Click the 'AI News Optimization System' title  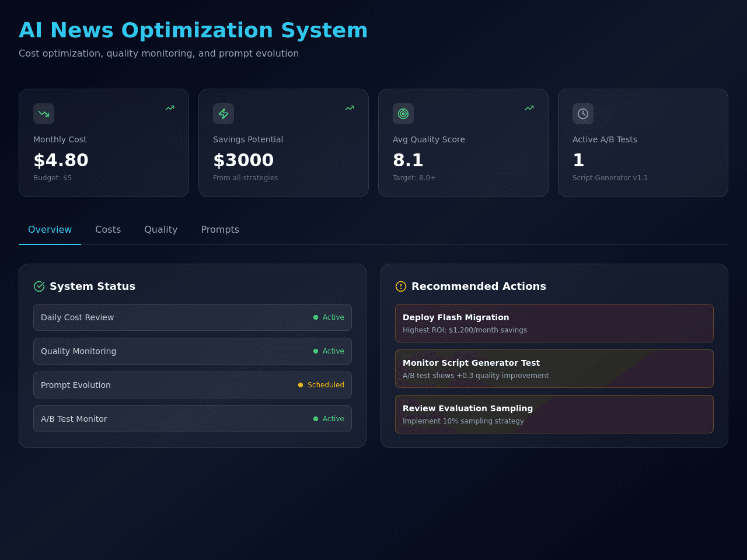click(x=193, y=30)
